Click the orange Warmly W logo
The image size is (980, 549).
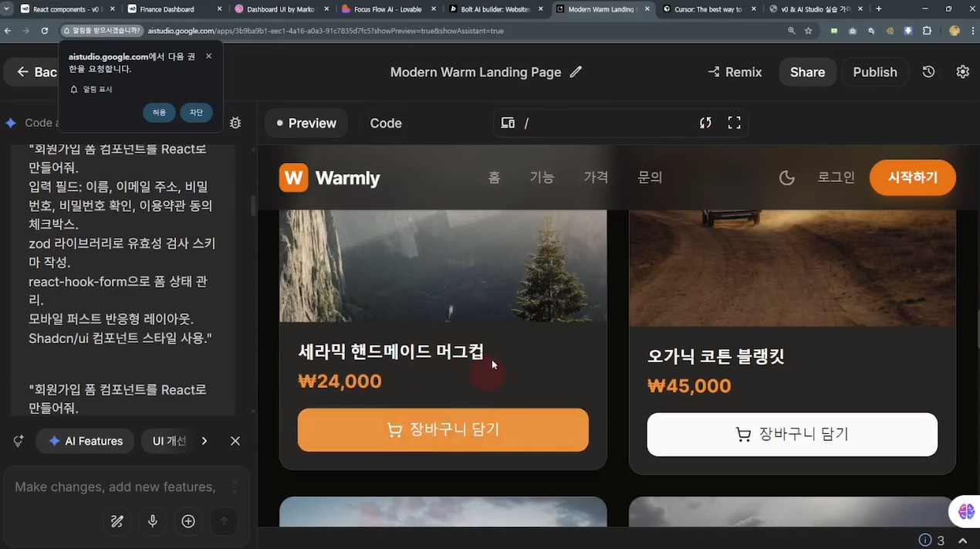293,178
